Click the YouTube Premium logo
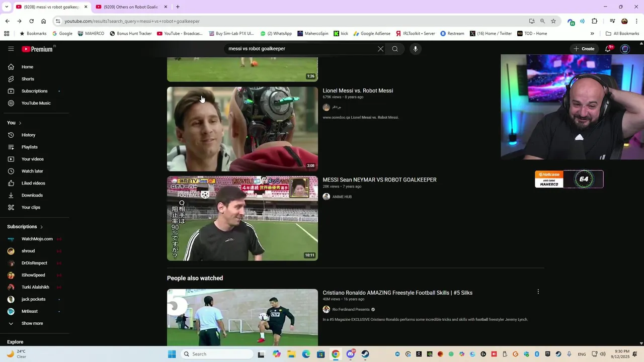The width and height of the screenshot is (644, 362). point(37,49)
